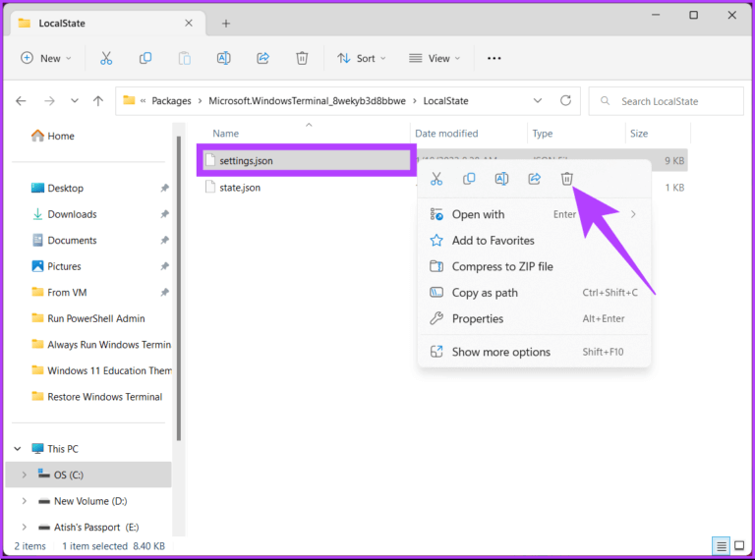Open Windows 11 Education Themes folder
Image resolution: width=755 pixels, height=560 pixels.
[101, 370]
